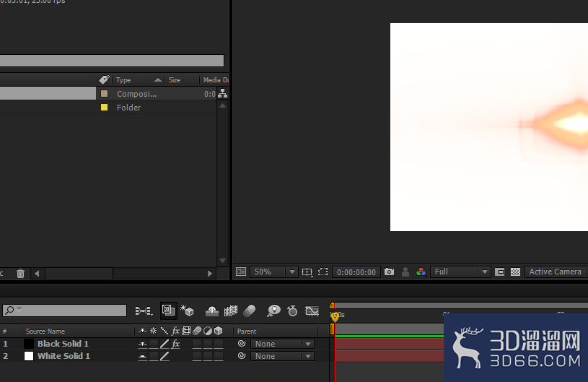Image resolution: width=588 pixels, height=382 pixels.
Task: Open the 50% magnification dropdown
Action: tap(274, 272)
